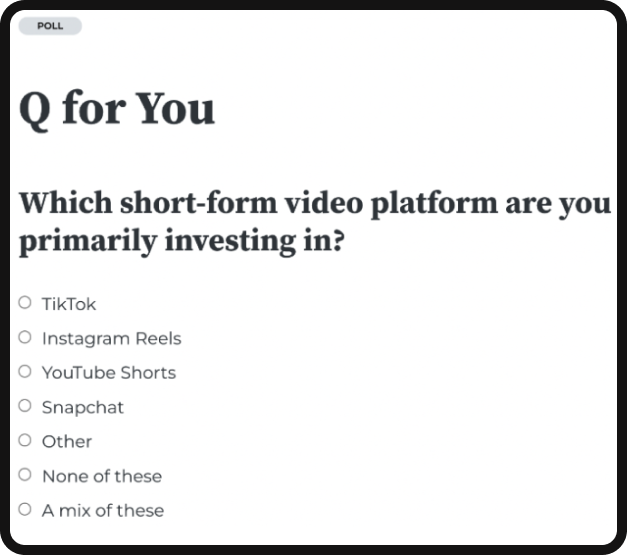This screenshot has width=627, height=555.
Task: Click the POLL badge at the top
Action: coord(50,26)
